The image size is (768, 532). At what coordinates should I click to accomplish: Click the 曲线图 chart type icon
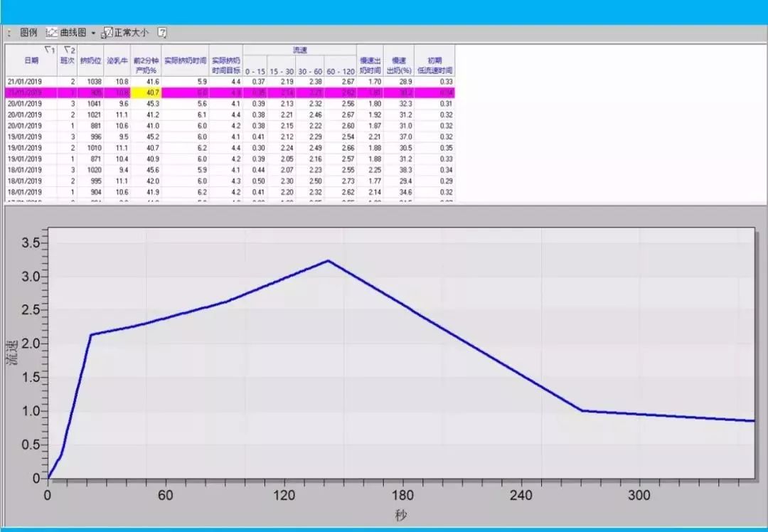pyautogui.click(x=52, y=33)
